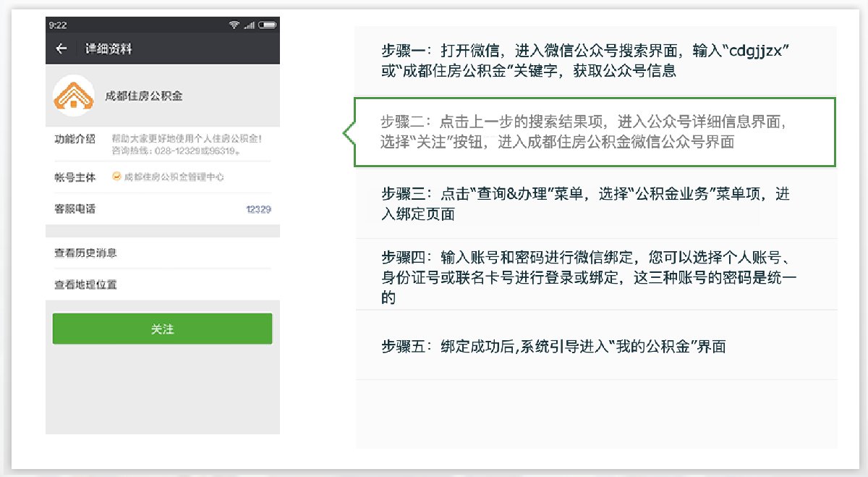Click the 帐号主体 row
Screen dimensions: 868x477
(x=163, y=177)
